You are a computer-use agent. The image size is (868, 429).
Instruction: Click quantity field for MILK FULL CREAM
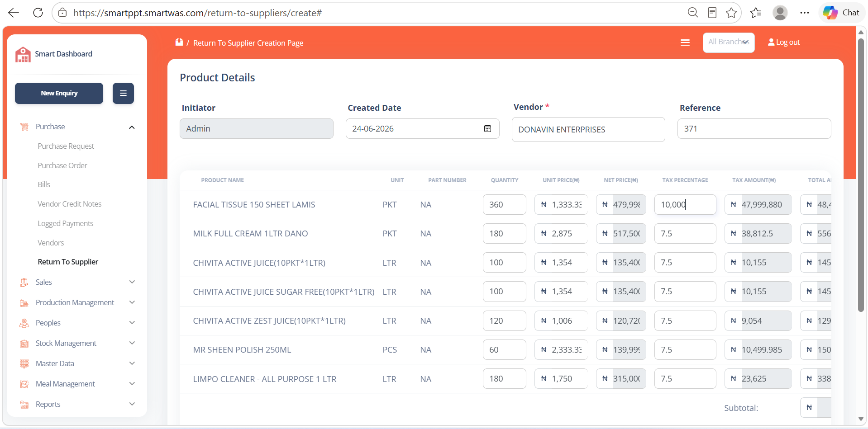pyautogui.click(x=504, y=234)
